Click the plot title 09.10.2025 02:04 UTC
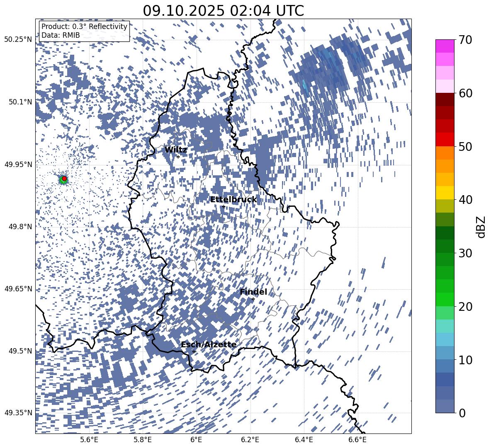This screenshot has width=491, height=448. coord(223,11)
